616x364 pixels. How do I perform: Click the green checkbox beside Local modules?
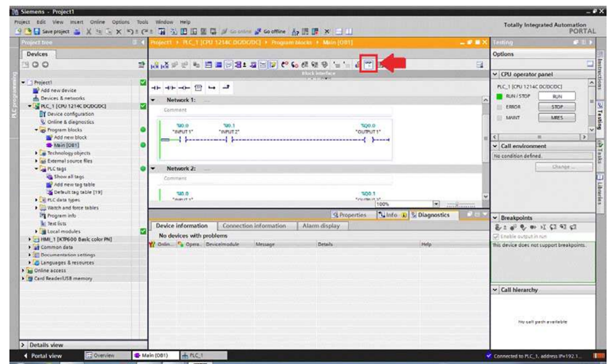[x=143, y=231]
